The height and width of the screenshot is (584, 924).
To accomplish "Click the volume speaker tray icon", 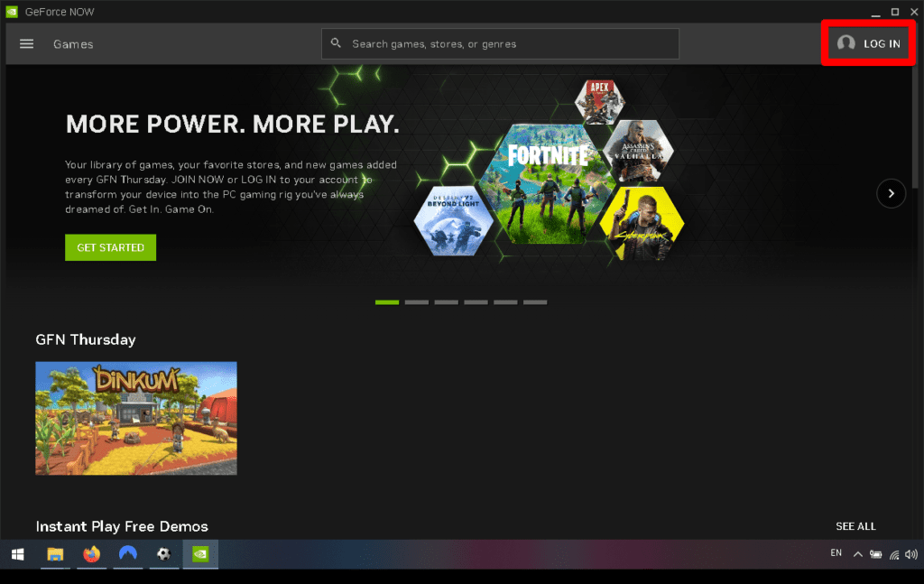I will (911, 554).
